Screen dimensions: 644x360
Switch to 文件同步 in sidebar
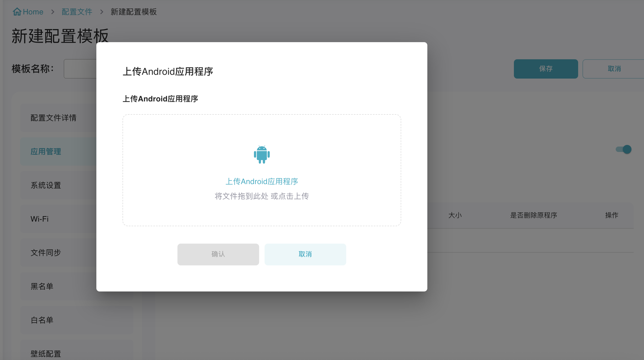(x=46, y=253)
